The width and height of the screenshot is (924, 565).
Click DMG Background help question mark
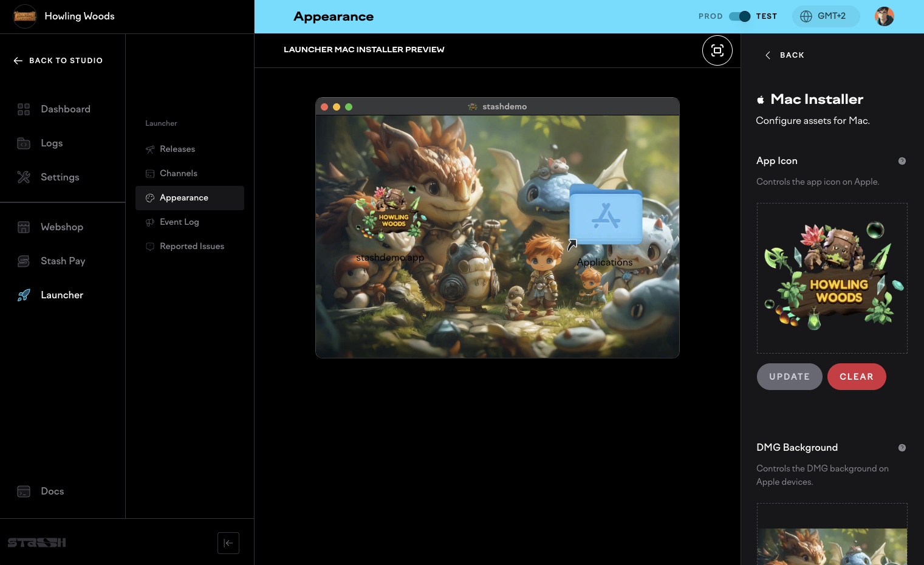click(902, 448)
